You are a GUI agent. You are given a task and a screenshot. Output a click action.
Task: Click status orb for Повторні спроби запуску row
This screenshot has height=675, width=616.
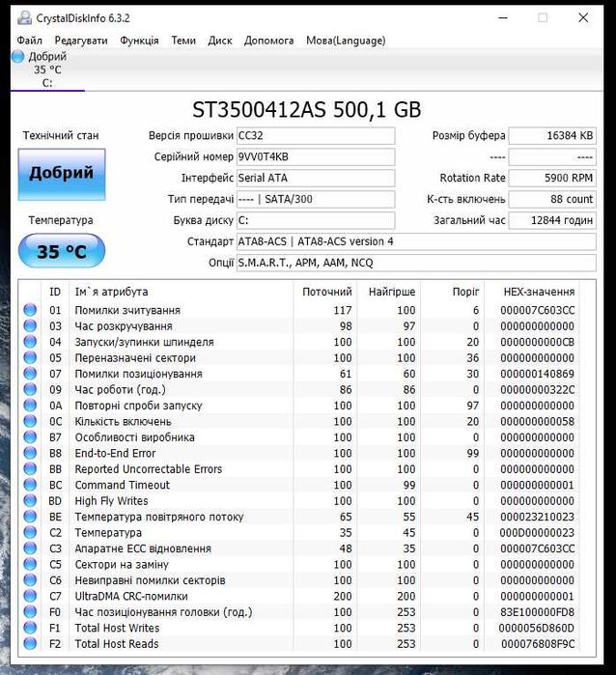(x=30, y=406)
